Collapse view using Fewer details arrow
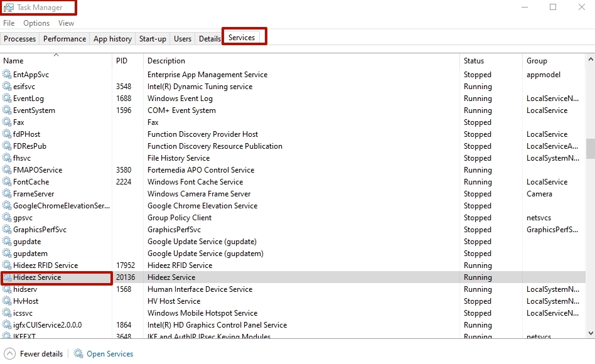Image resolution: width=595 pixels, height=364 pixels. coord(9,354)
